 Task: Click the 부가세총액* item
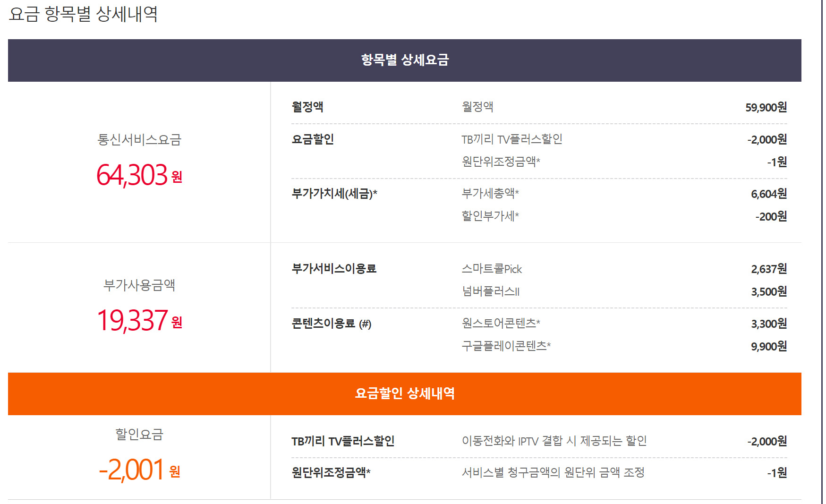pos(490,193)
